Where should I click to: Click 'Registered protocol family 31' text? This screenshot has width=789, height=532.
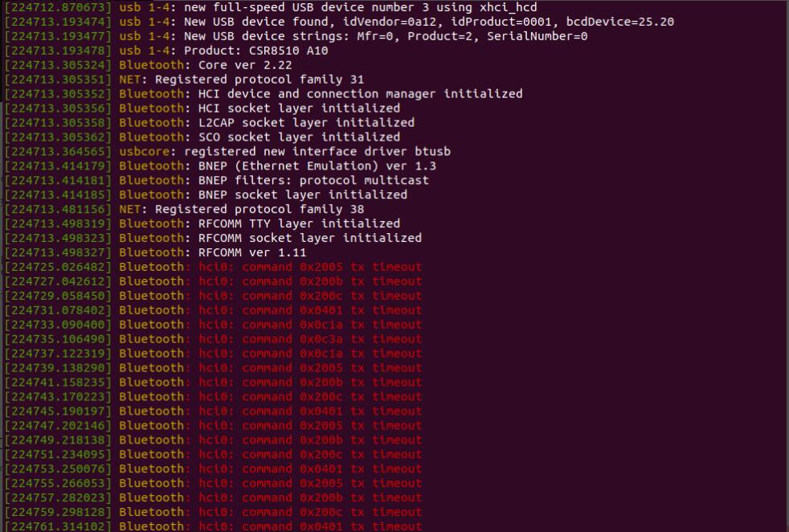260,80
